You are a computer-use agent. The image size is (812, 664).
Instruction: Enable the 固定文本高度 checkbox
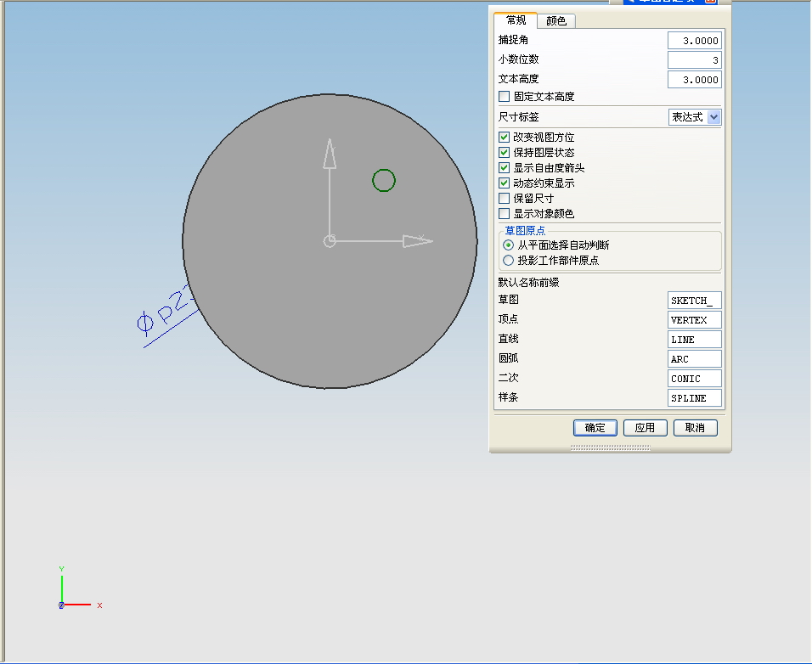click(504, 96)
